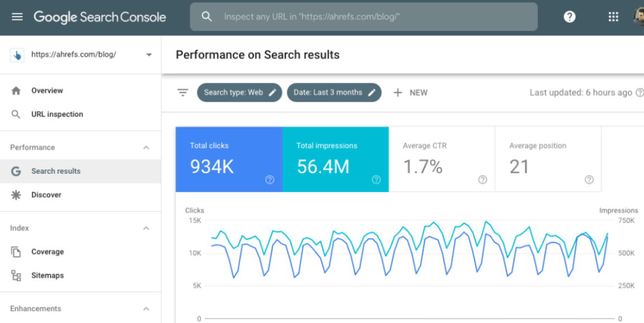Collapse the Index section
The image size is (644, 323).
point(146,228)
